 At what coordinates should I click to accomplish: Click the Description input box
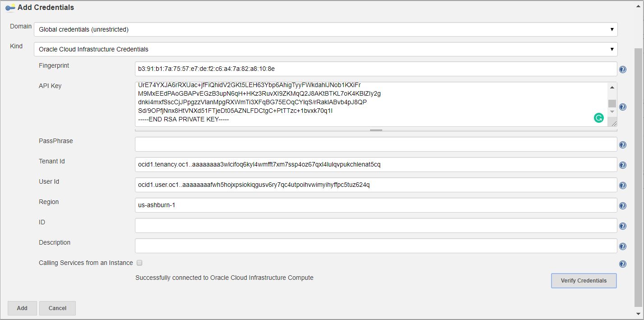375,246
